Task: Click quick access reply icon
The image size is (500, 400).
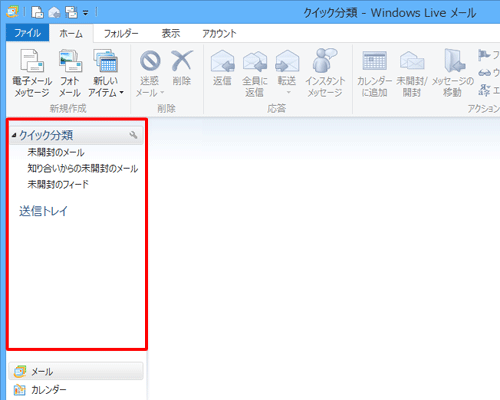Action: click(x=54, y=13)
